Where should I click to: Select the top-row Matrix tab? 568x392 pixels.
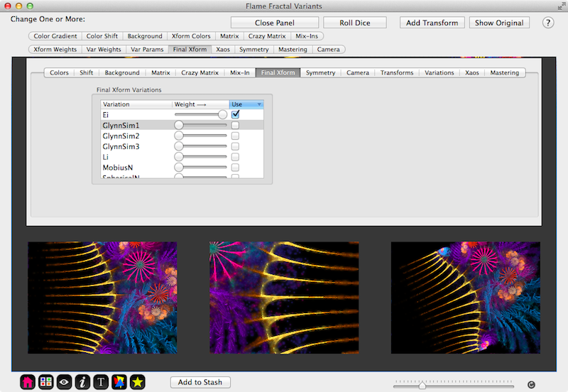(229, 36)
